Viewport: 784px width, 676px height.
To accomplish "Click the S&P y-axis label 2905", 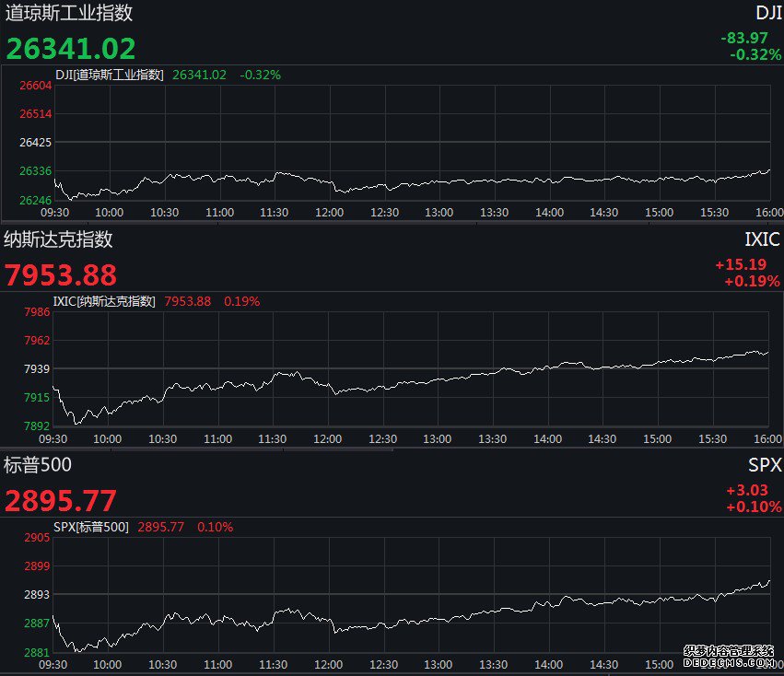I will [x=37, y=538].
